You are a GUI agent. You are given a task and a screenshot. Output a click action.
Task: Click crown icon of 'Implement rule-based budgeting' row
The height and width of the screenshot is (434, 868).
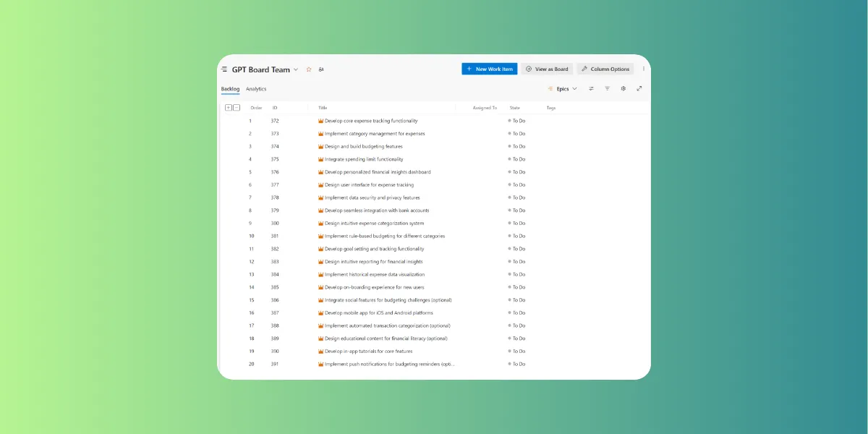tap(320, 236)
